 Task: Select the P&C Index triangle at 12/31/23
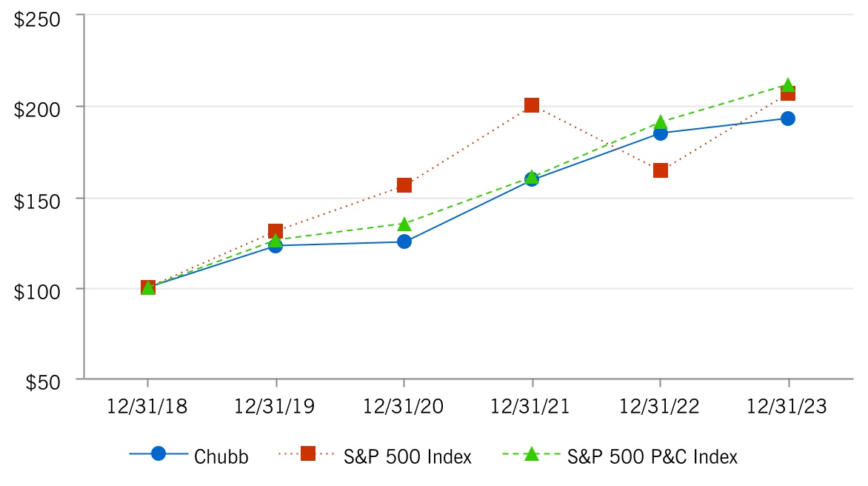788,85
